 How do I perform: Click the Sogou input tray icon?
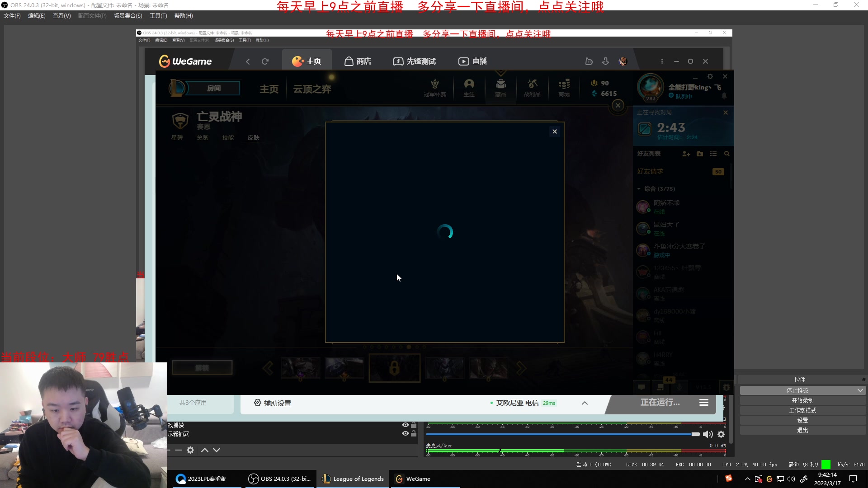tap(729, 479)
